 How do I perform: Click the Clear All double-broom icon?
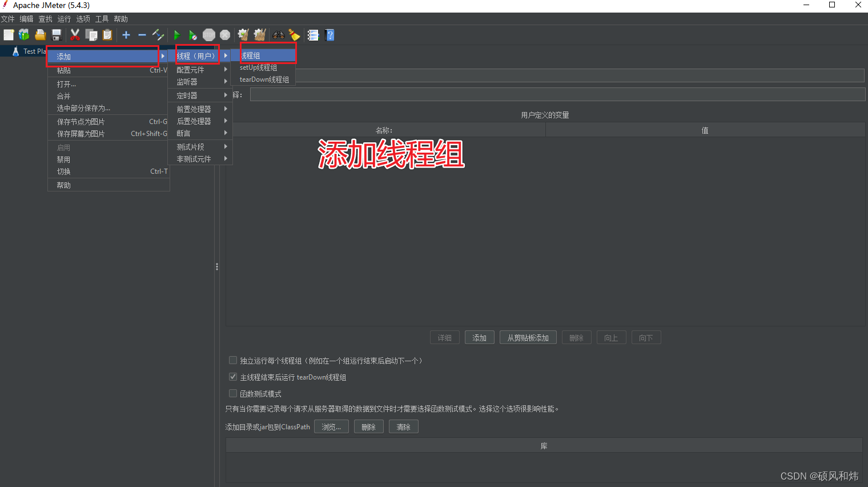pyautogui.click(x=260, y=35)
